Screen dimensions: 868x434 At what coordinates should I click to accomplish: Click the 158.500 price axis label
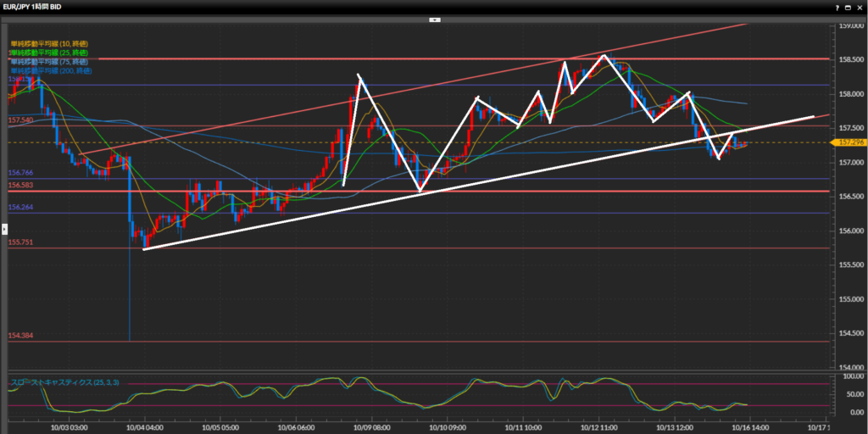point(849,59)
